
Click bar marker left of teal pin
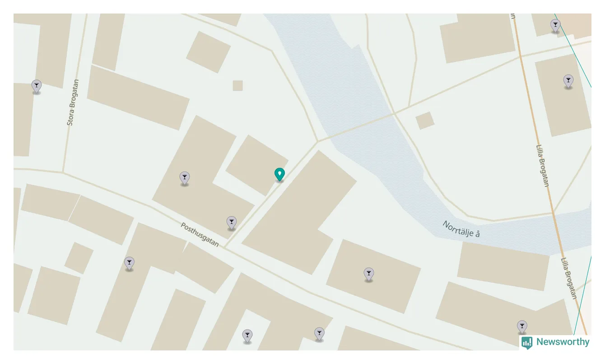184,178
